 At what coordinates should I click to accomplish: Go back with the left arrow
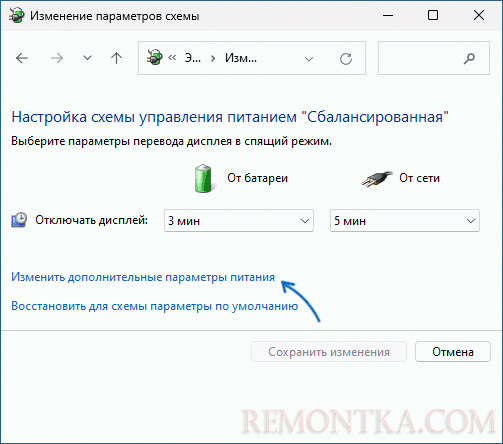coord(22,58)
